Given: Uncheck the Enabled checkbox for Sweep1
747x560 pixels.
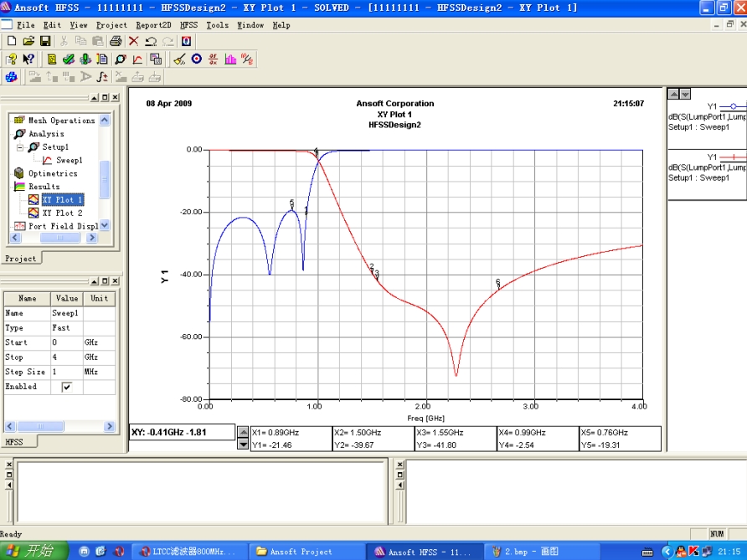Looking at the screenshot, I should tap(67, 387).
